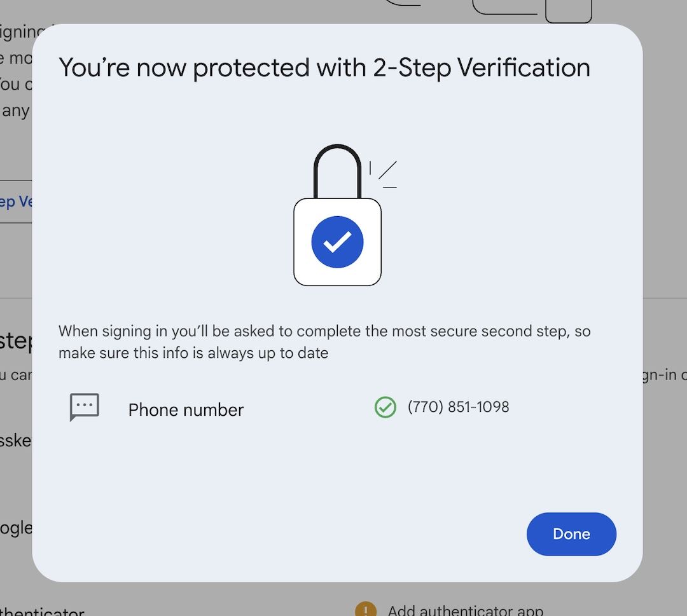Click the cut-off "step" heading behind dialog
The image size is (687, 616).
15,341
